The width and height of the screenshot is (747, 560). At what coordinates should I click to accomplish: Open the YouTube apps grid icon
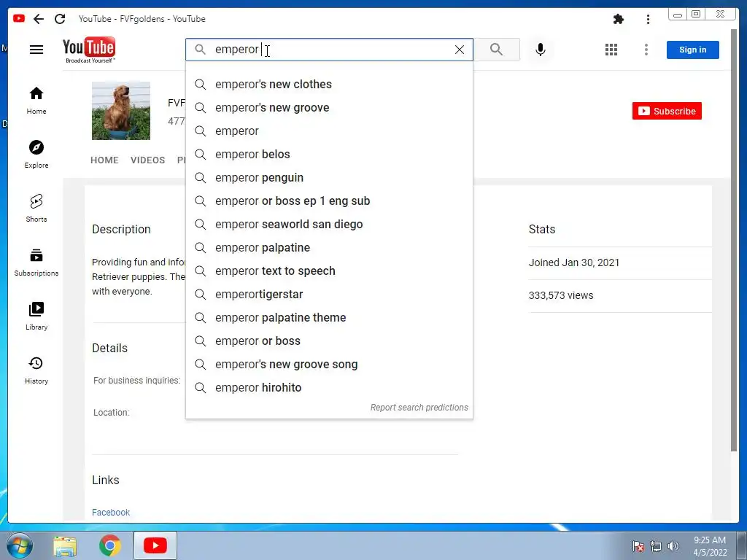(611, 50)
